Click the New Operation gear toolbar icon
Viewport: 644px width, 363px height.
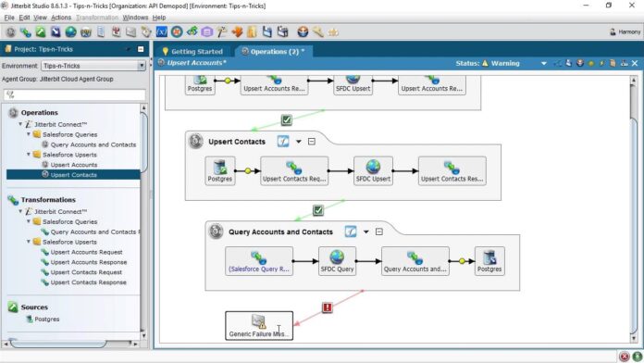11,31
